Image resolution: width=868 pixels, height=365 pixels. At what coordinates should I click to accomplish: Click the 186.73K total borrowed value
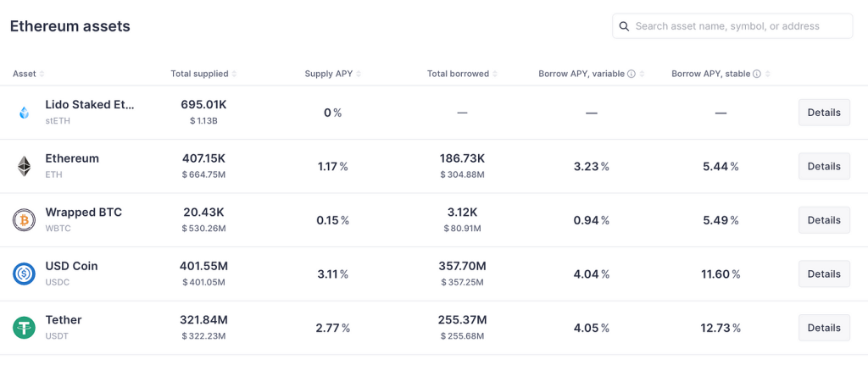pos(462,158)
